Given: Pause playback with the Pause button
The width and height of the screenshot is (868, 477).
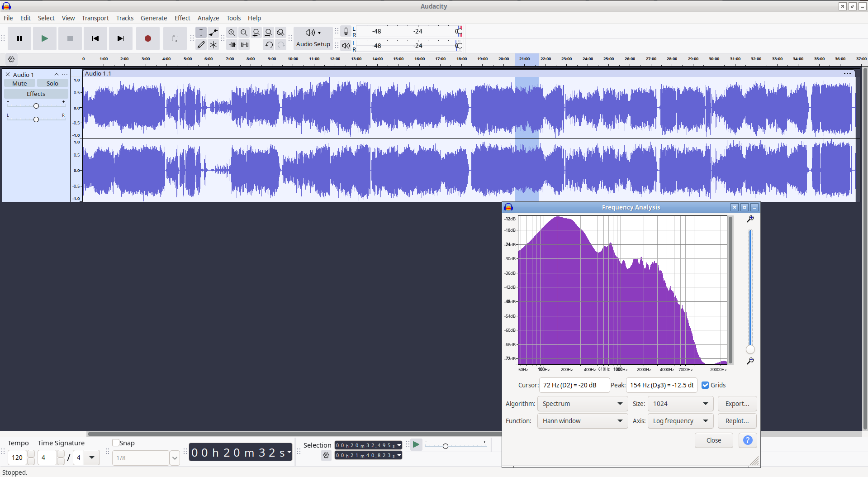Looking at the screenshot, I should coord(19,38).
